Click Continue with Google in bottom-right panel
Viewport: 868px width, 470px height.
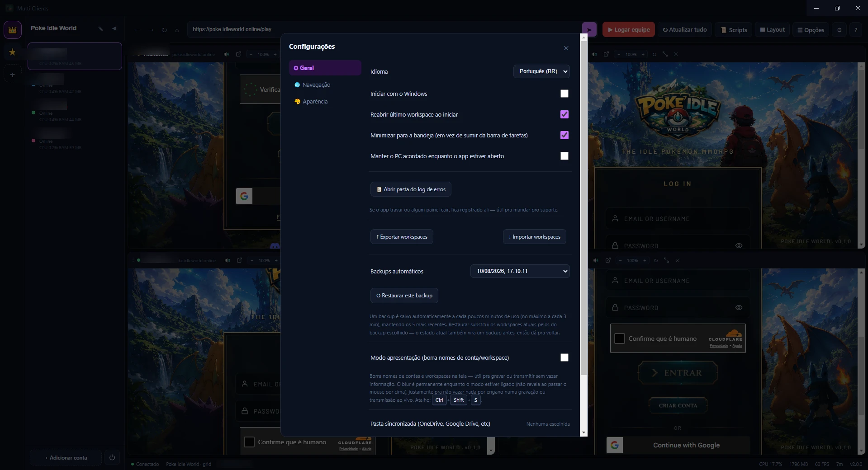click(678, 445)
